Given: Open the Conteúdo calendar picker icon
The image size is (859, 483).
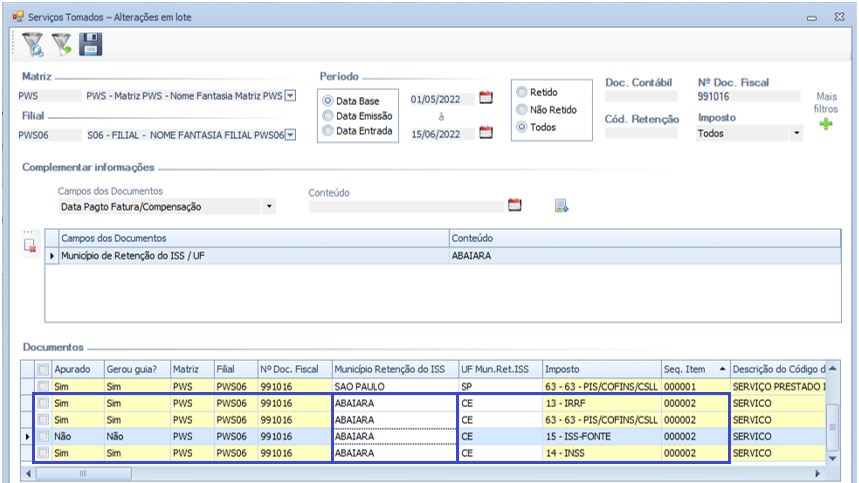Looking at the screenshot, I should [x=515, y=206].
